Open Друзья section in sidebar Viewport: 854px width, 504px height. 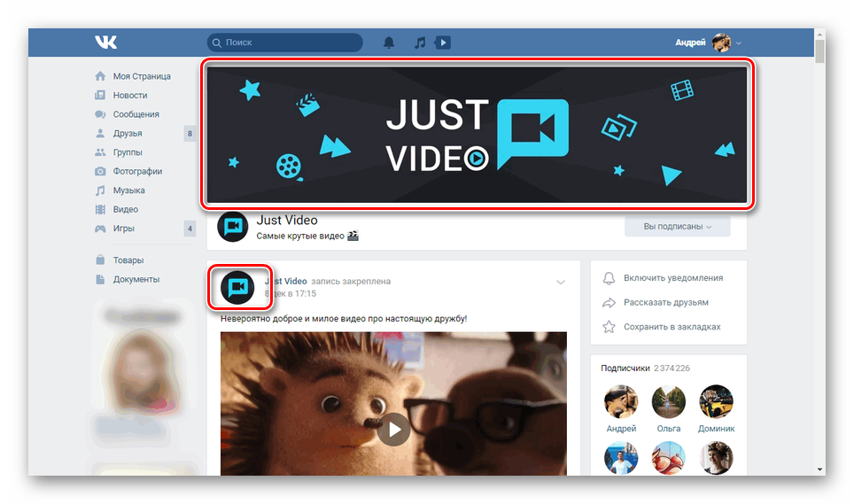(128, 134)
